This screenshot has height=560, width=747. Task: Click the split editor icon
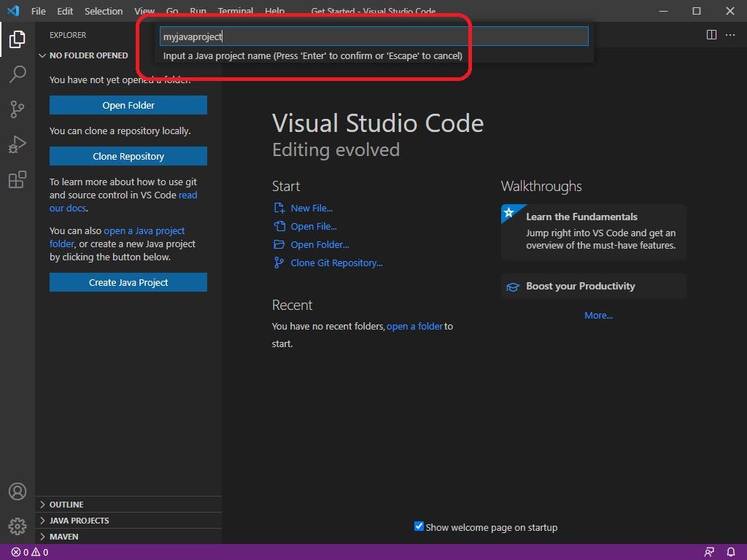(711, 35)
